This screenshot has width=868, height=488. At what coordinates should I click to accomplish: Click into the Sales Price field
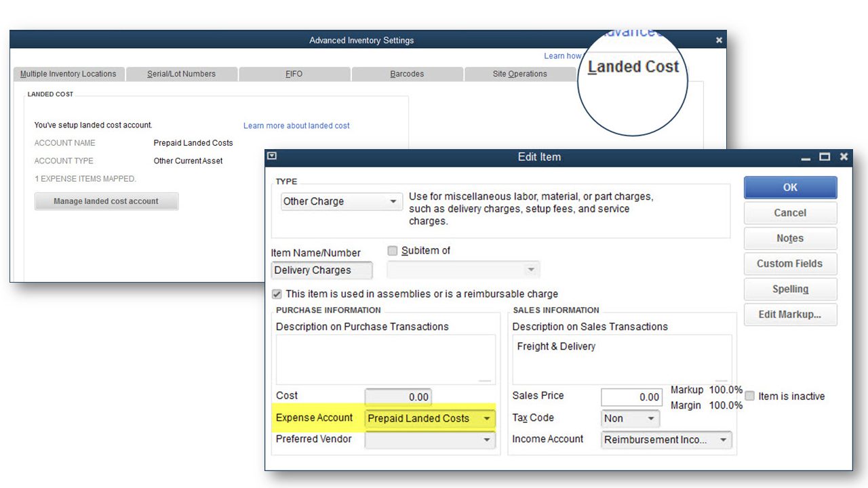click(631, 397)
